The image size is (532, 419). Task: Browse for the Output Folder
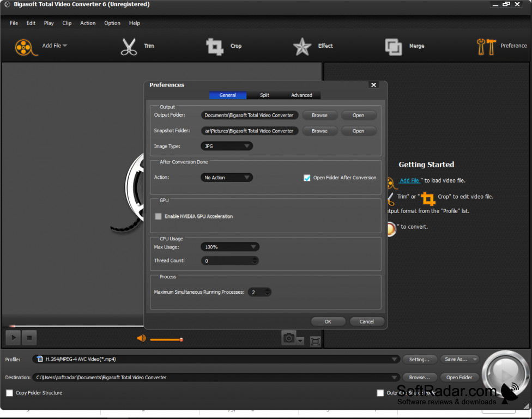point(319,116)
